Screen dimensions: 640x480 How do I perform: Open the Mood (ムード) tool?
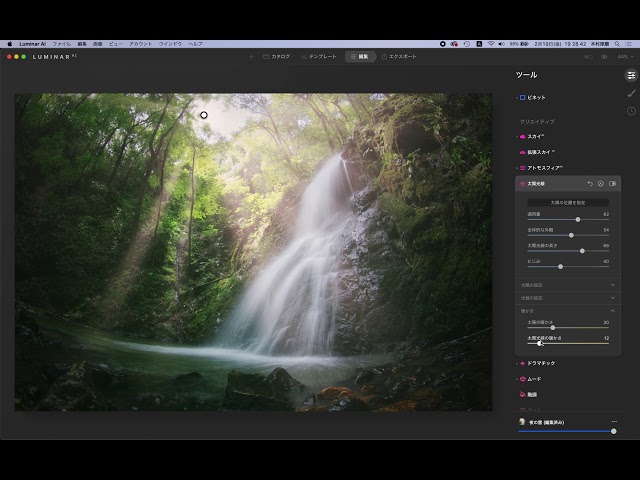[x=534, y=379]
